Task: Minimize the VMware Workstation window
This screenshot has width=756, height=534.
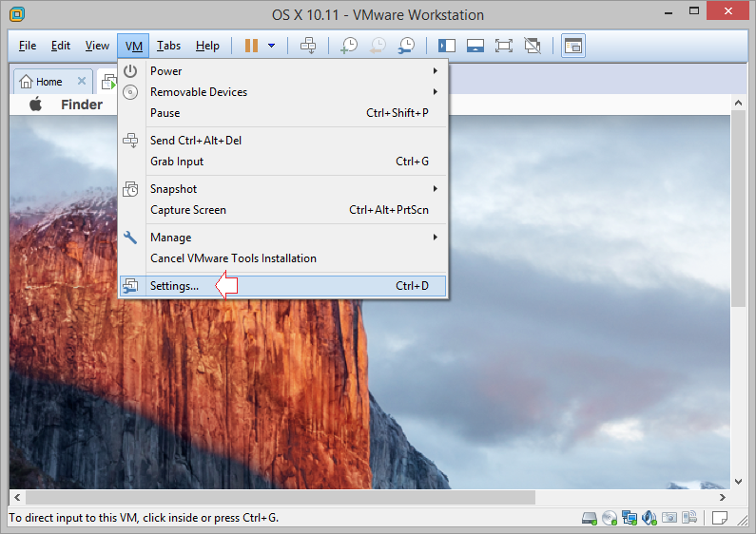Action: click(669, 11)
